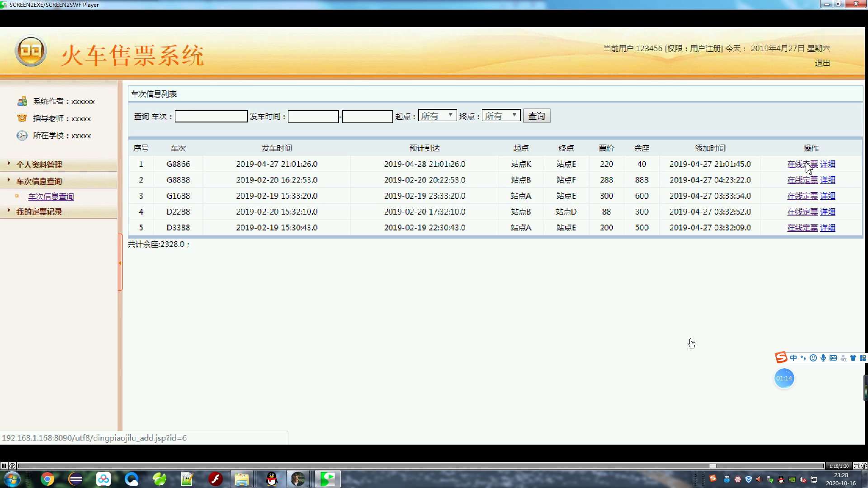Open the blue Q cloud browser icon
868x488 pixels.
[x=132, y=479]
